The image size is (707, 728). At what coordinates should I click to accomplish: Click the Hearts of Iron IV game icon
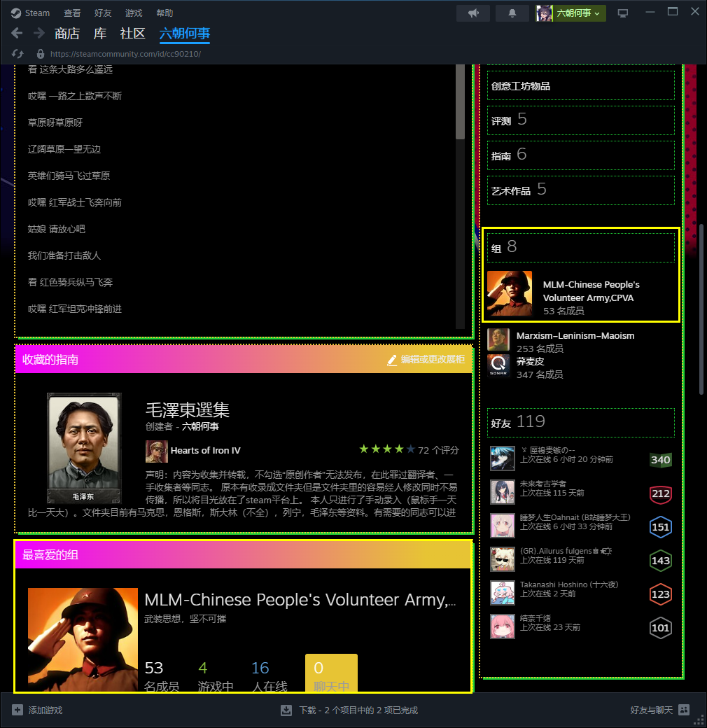(x=156, y=451)
